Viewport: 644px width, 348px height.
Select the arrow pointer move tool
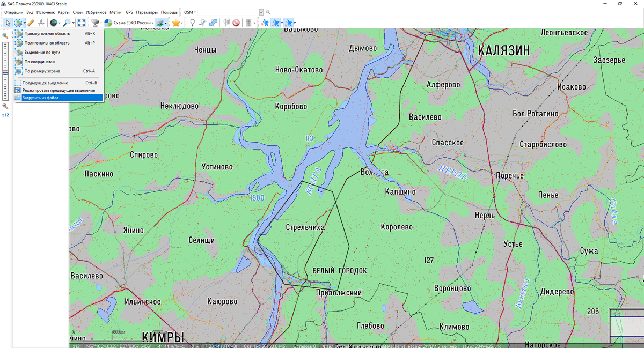pyautogui.click(x=7, y=23)
